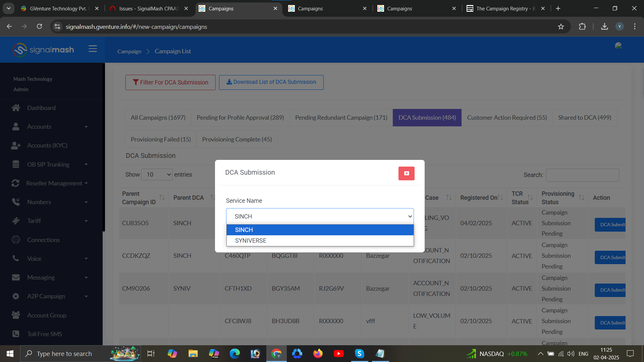644x362 pixels.
Task: Open File Explorer from taskbar
Action: [x=193, y=354]
